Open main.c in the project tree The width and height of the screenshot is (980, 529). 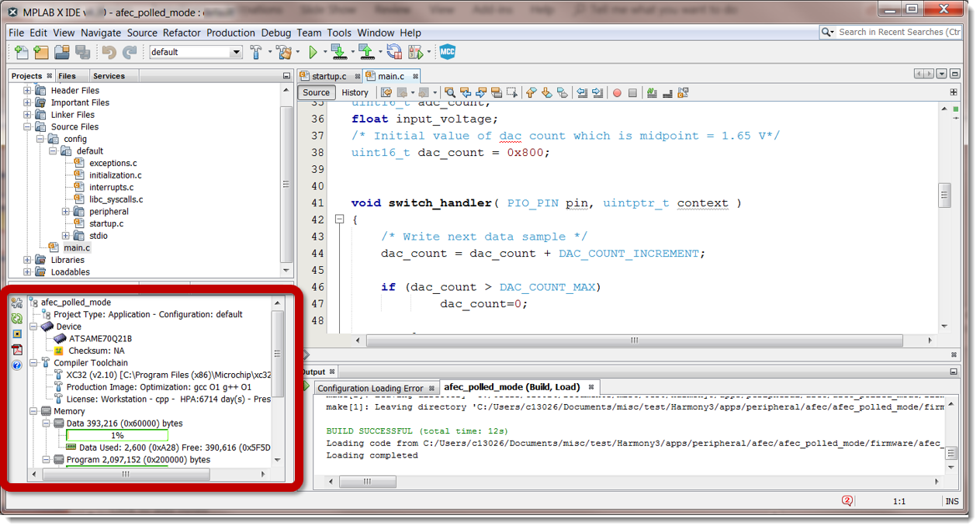pos(76,247)
